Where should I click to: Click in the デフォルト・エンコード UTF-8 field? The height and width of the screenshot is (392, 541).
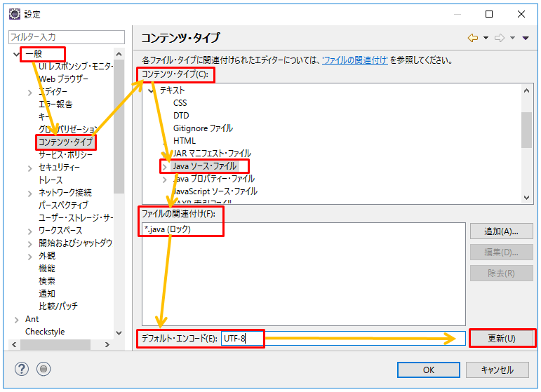[x=343, y=339]
